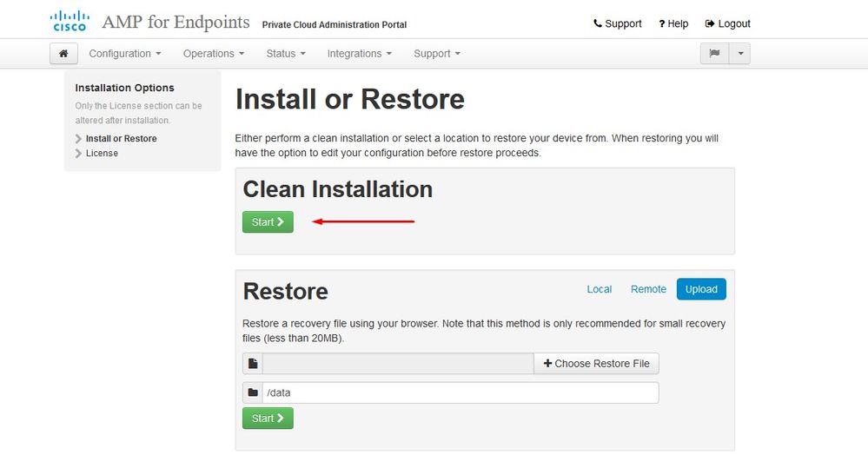Open the Status menu
The height and width of the screenshot is (468, 868).
pyautogui.click(x=286, y=54)
